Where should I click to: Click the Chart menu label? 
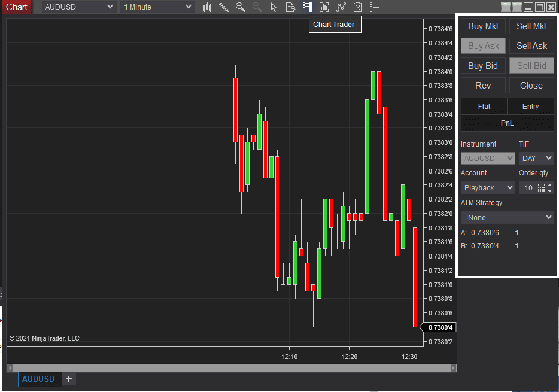pyautogui.click(x=16, y=7)
